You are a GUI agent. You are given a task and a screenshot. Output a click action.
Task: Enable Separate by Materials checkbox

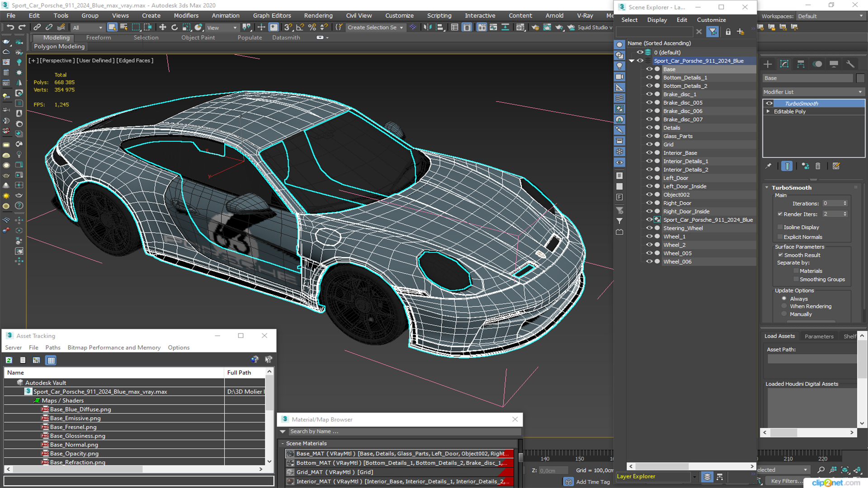[796, 271]
